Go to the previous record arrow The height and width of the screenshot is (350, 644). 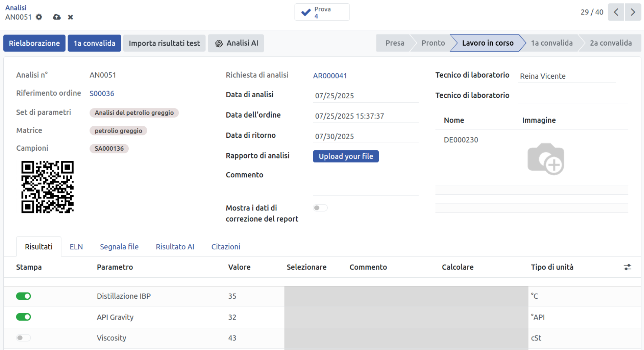(x=616, y=12)
